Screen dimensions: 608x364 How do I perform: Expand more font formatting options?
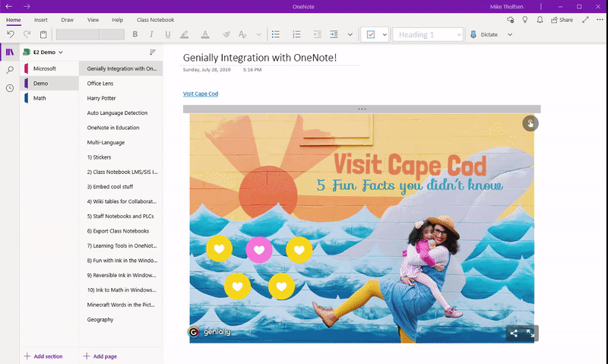258,34
